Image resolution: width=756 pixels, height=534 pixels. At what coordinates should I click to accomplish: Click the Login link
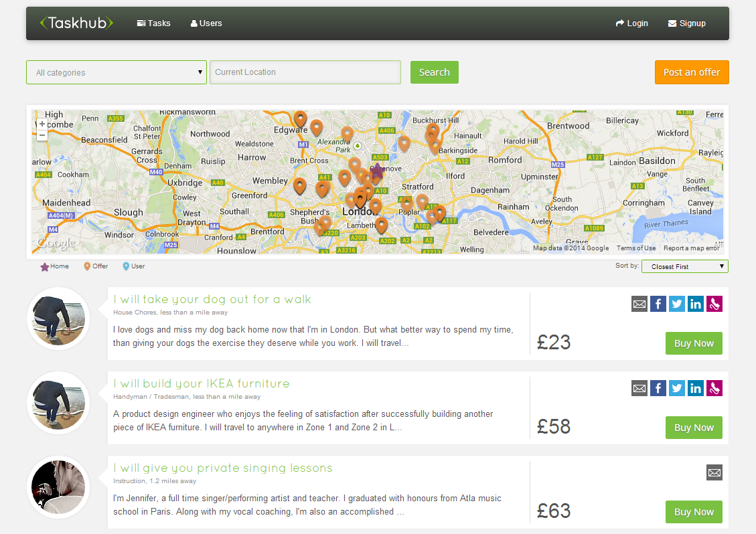(631, 23)
